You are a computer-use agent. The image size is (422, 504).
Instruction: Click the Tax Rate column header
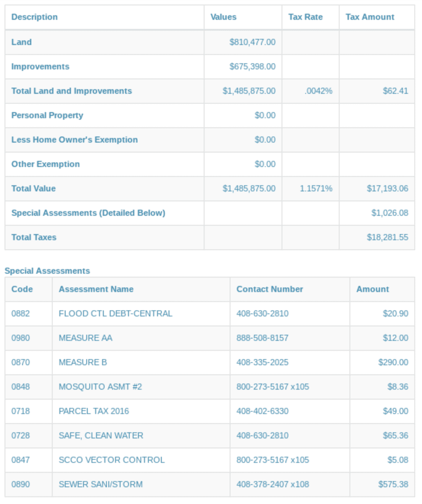[x=305, y=17]
